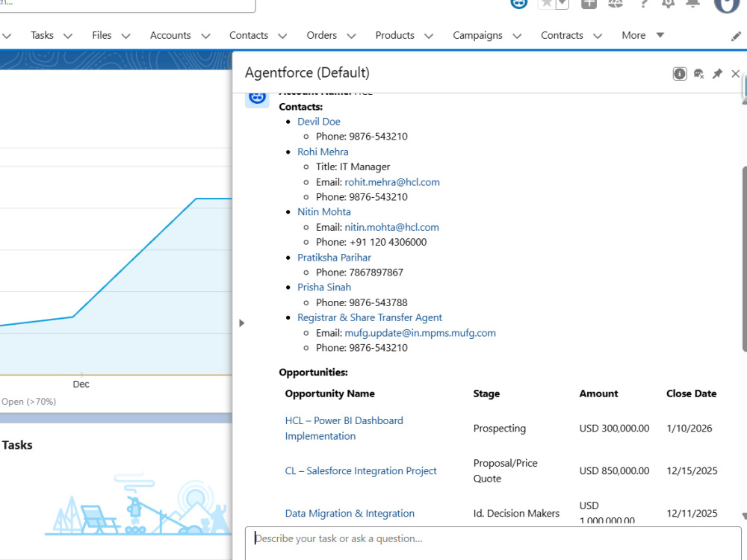
Task: Click the Describe your task input field
Action: point(493,543)
